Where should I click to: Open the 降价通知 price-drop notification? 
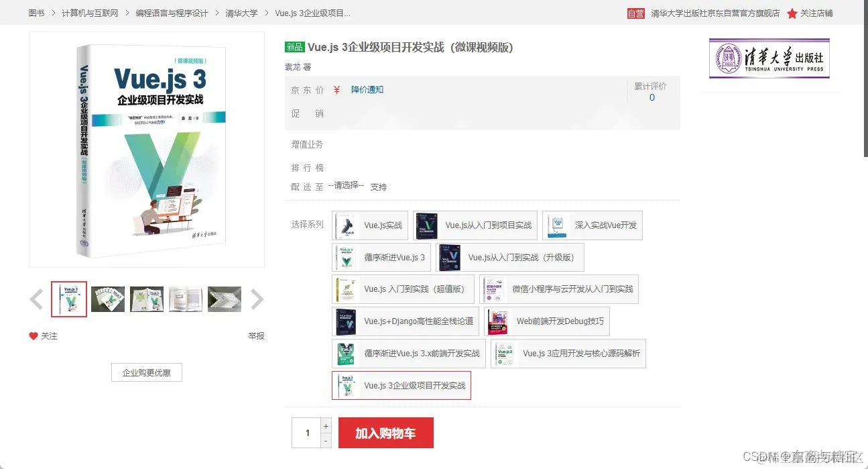pos(368,89)
